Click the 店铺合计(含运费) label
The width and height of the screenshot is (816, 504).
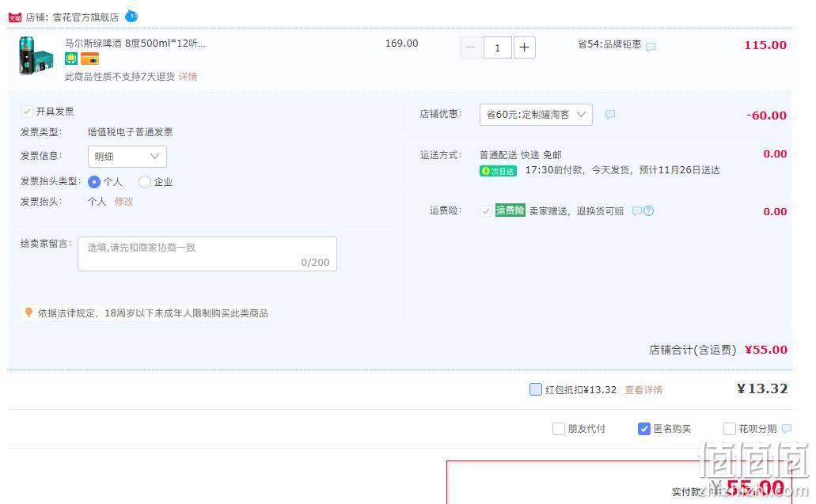pyautogui.click(x=693, y=350)
